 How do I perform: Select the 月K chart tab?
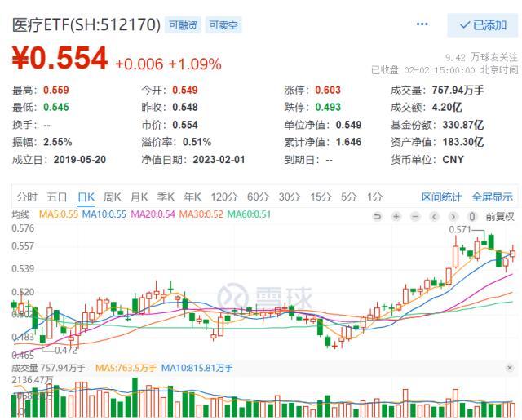pos(139,197)
